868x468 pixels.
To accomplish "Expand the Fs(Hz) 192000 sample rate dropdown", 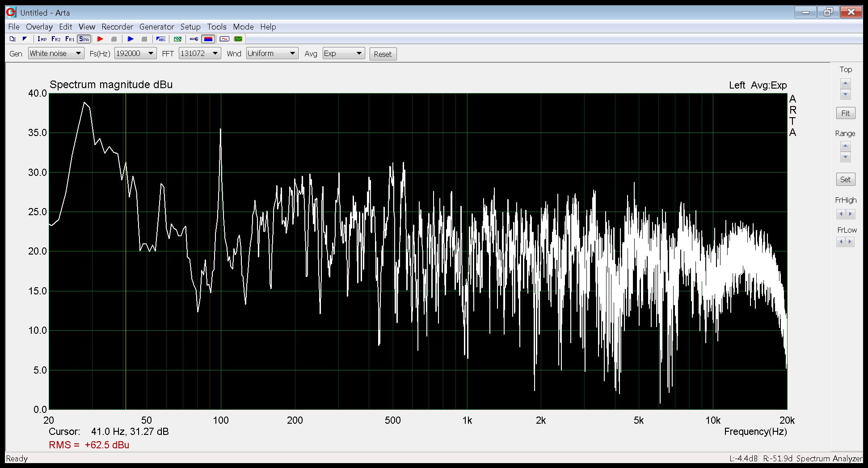I will click(135, 54).
